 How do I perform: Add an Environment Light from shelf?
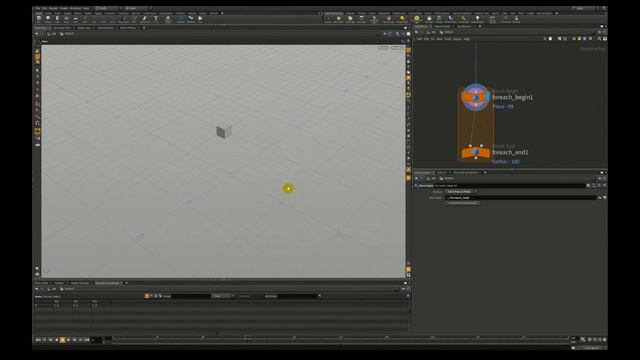417,19
